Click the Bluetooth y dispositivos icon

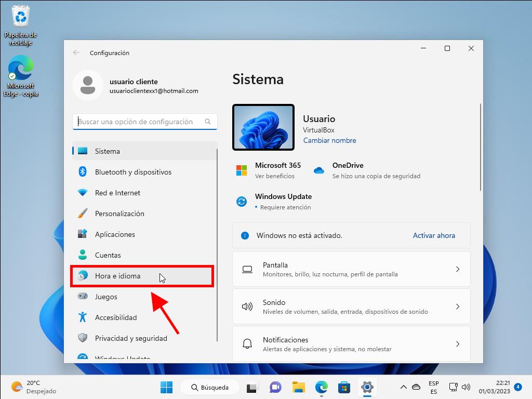tap(82, 172)
